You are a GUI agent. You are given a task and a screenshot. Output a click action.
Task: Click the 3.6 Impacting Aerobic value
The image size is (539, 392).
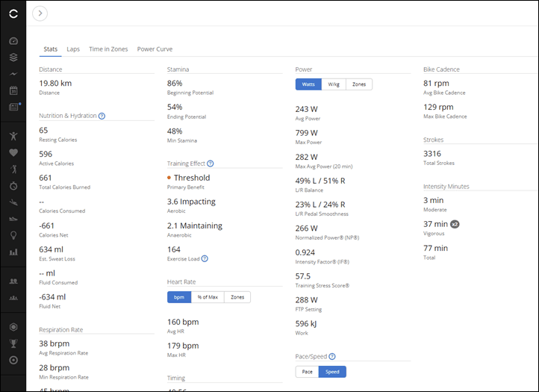coord(191,202)
